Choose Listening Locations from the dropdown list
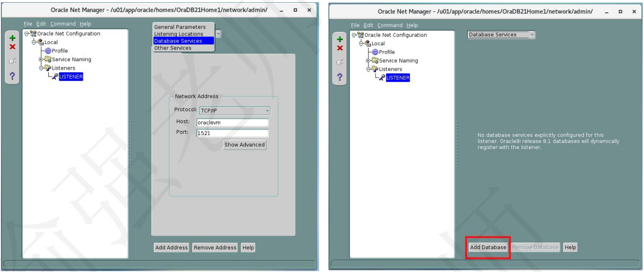This screenshot has height=272, width=644. (179, 34)
